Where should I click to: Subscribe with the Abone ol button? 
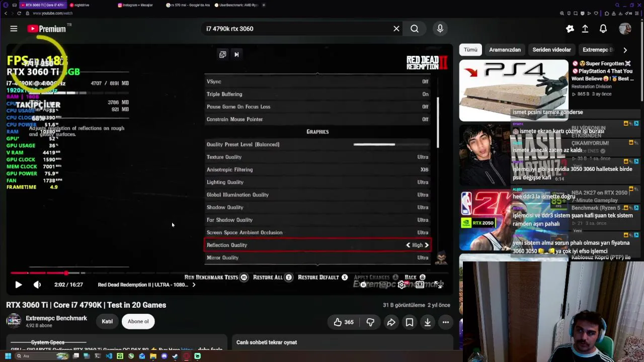coord(138,321)
